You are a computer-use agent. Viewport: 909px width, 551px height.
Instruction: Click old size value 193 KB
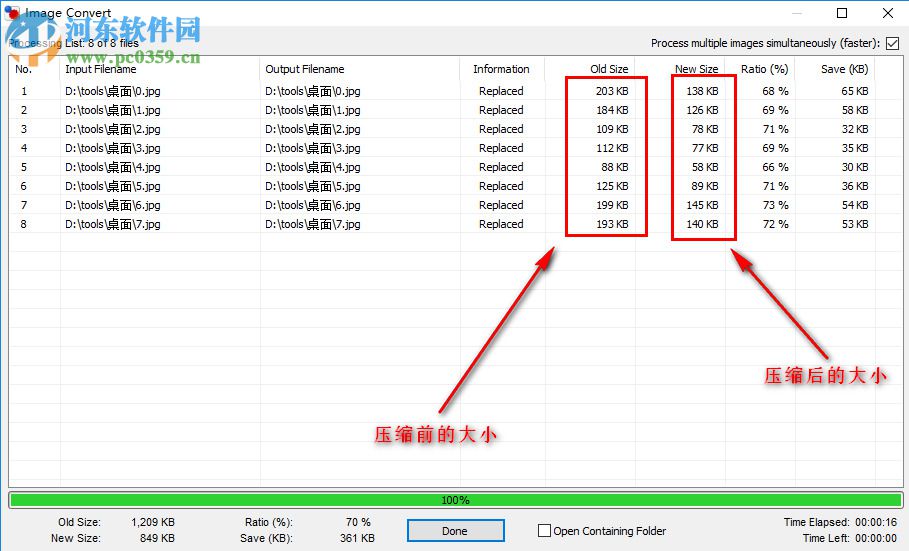coord(612,224)
